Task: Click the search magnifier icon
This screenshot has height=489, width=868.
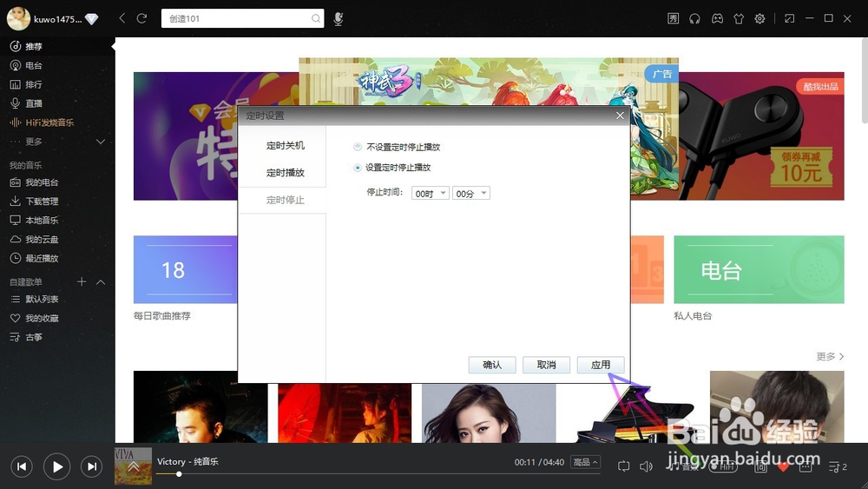Action: pyautogui.click(x=316, y=19)
